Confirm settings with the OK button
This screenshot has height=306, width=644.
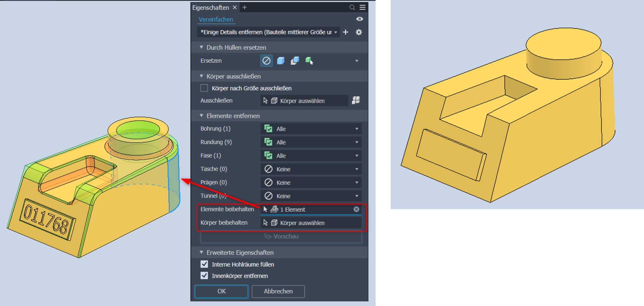pos(221,291)
